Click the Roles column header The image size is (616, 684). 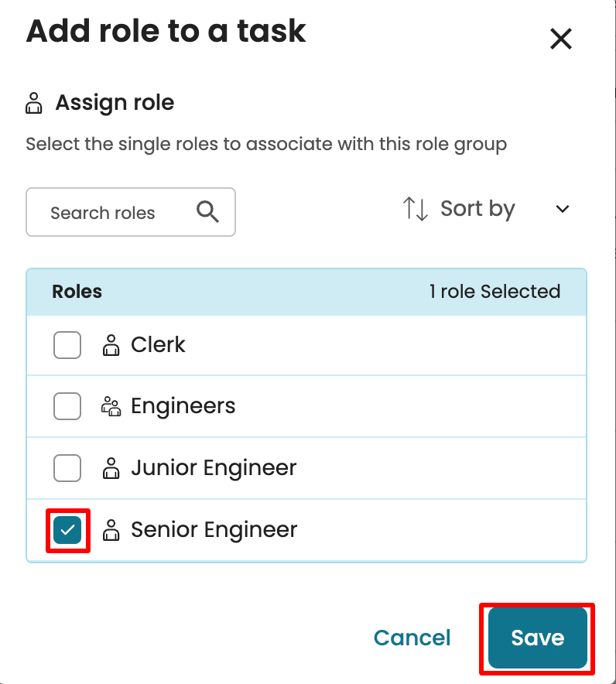tap(77, 292)
